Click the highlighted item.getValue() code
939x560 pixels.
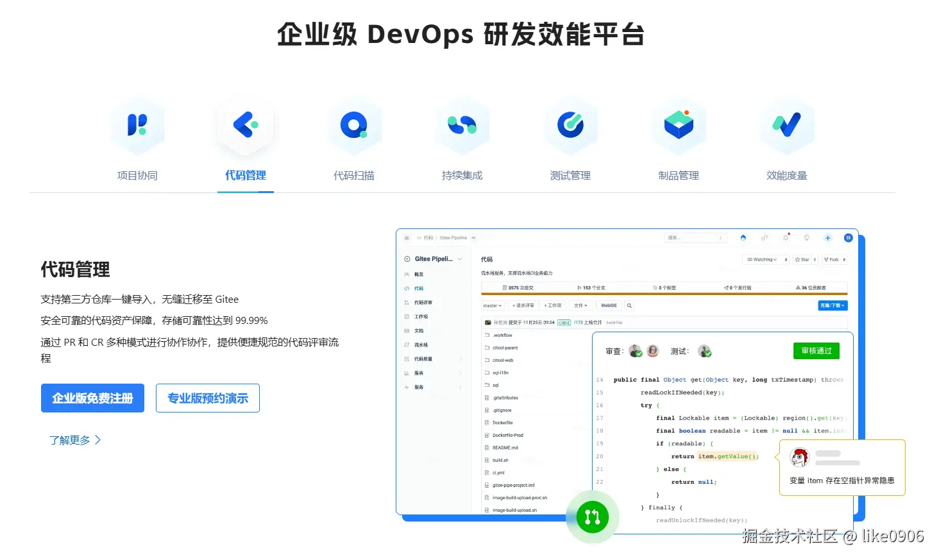pyautogui.click(x=728, y=457)
